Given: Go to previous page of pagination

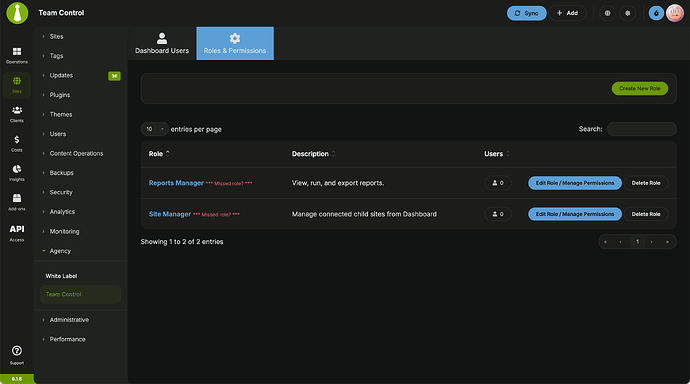Looking at the screenshot, I should click(620, 241).
